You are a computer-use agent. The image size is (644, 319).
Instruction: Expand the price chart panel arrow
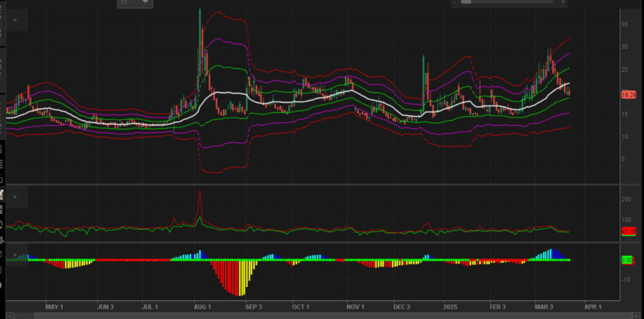[x=14, y=21]
